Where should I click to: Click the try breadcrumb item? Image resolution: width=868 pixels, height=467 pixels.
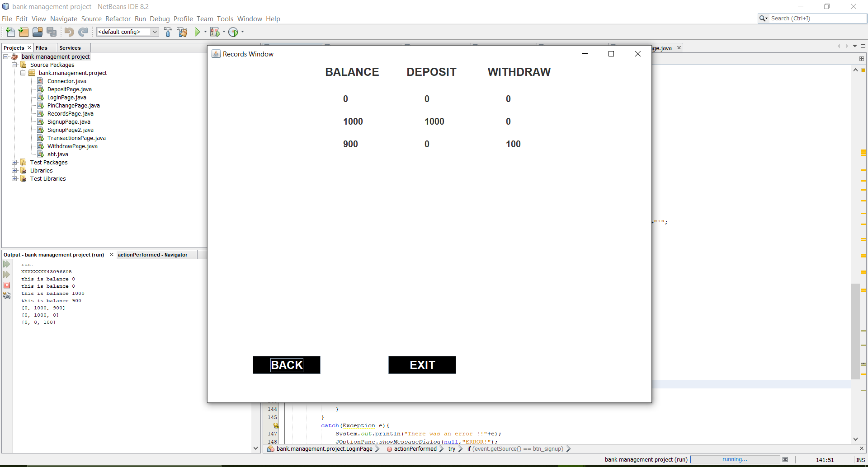point(452,448)
